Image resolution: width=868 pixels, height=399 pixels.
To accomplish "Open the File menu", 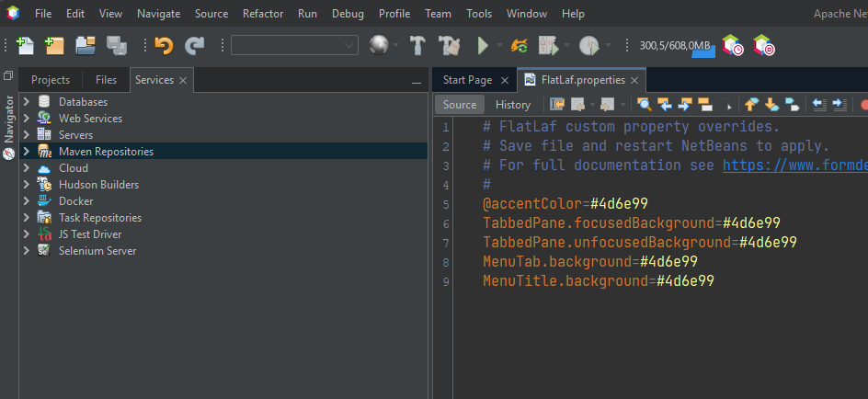I will [43, 14].
